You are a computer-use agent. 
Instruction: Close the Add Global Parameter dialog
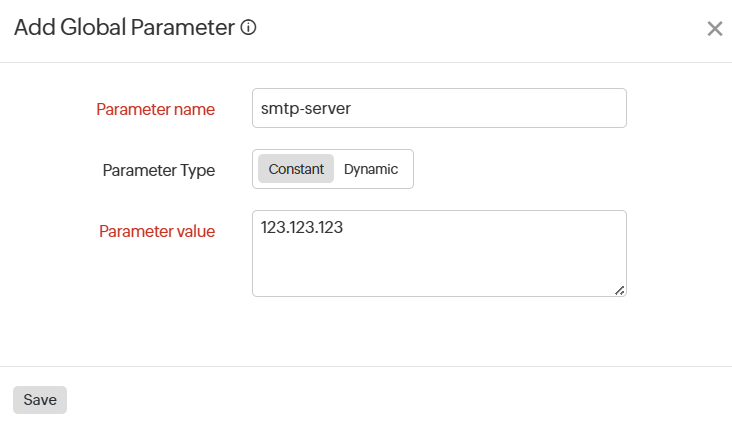714,28
